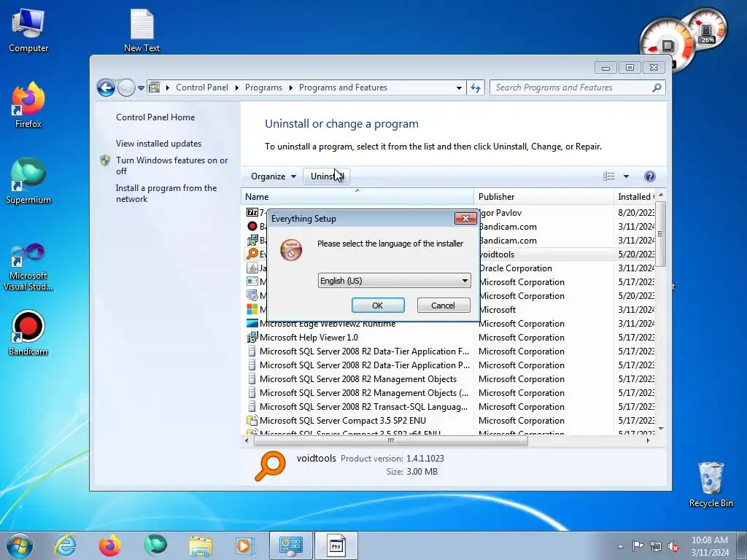Viewport: 747px width, 560px height.
Task: Open the New Text desktop file
Action: point(142,30)
